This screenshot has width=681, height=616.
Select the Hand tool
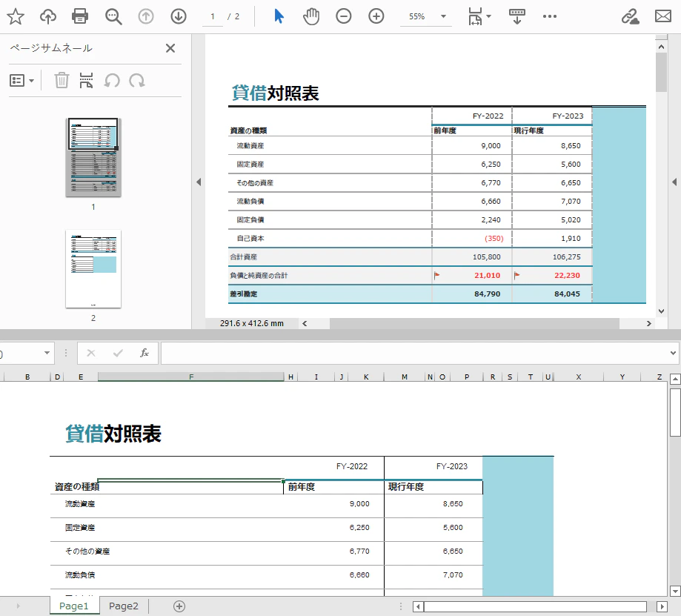coord(310,16)
